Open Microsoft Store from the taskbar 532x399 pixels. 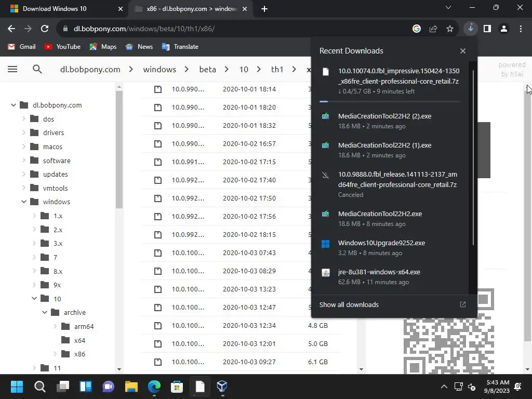(x=177, y=387)
